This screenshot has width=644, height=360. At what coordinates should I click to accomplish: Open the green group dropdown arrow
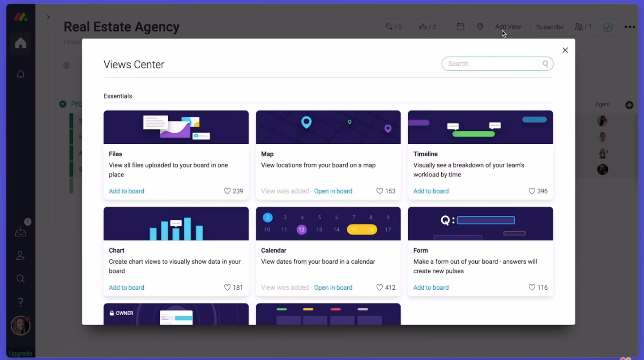(x=63, y=104)
